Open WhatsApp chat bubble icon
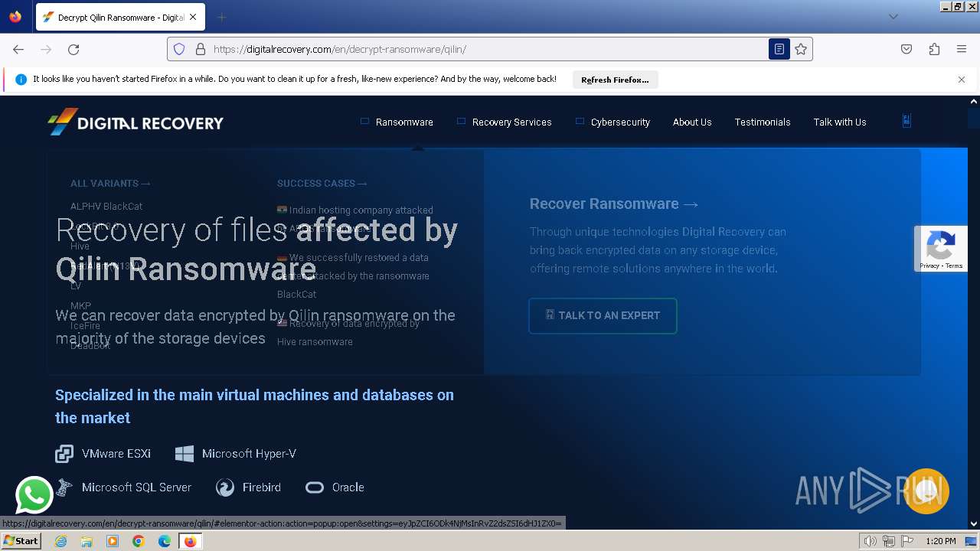This screenshot has width=980, height=551. point(34,494)
